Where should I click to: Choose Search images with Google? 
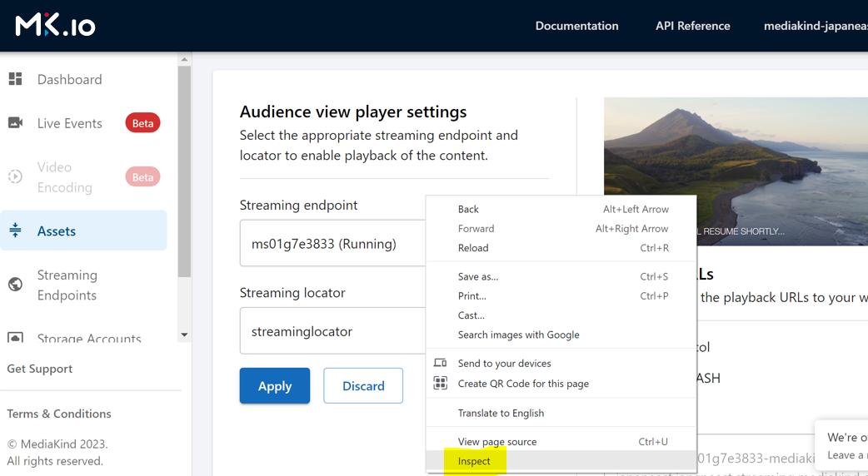pos(561,335)
